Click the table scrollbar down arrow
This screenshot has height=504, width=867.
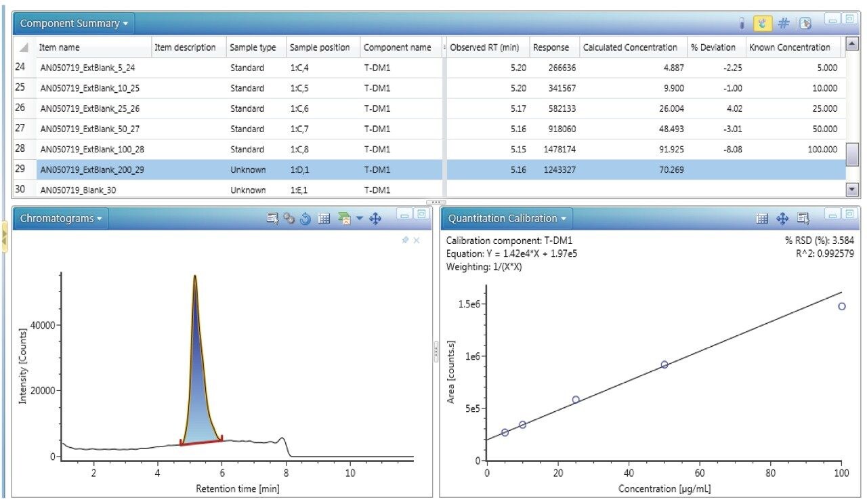point(853,191)
